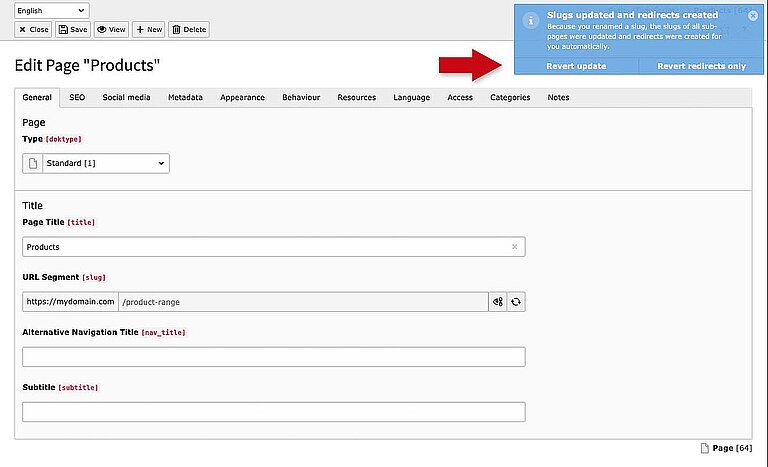The height and width of the screenshot is (467, 768).
Task: Create a new record with the New button
Action: pos(148,29)
